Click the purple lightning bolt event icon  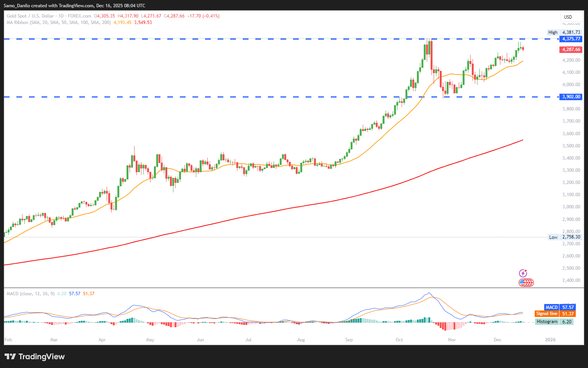point(523,273)
